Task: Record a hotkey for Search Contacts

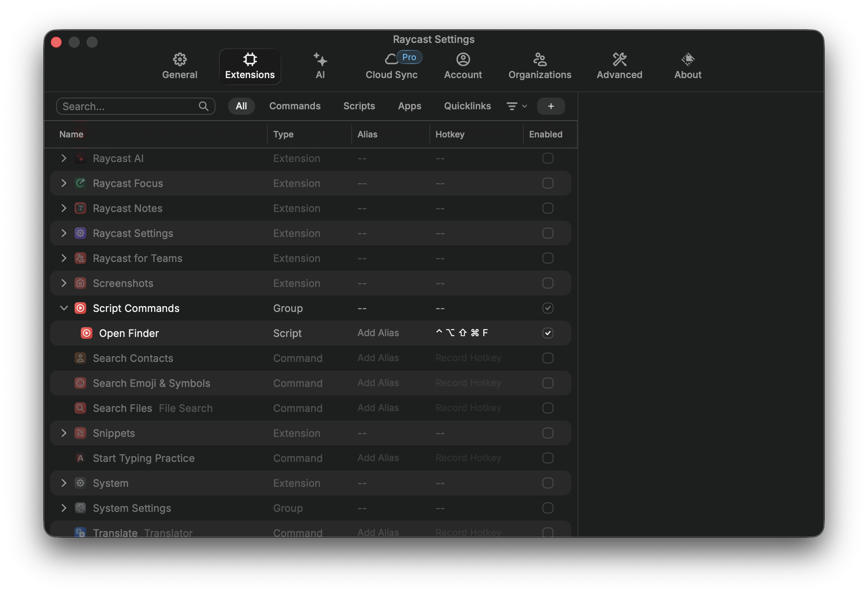Action: (x=468, y=358)
